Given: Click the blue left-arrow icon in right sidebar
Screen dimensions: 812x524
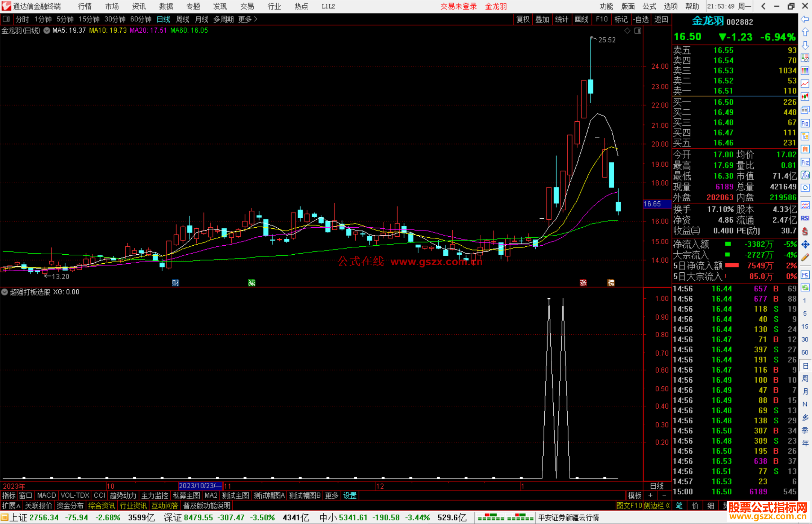Looking at the screenshot, I should click(805, 19).
